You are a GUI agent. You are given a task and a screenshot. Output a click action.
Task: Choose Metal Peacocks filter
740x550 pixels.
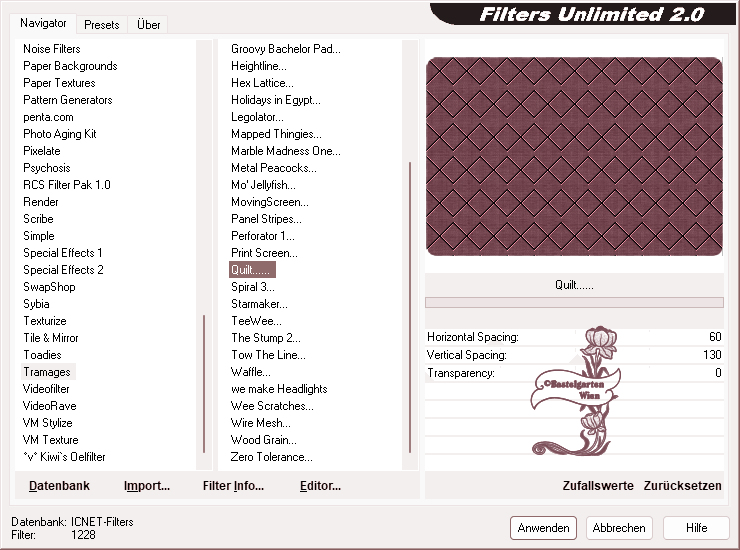click(x=274, y=168)
